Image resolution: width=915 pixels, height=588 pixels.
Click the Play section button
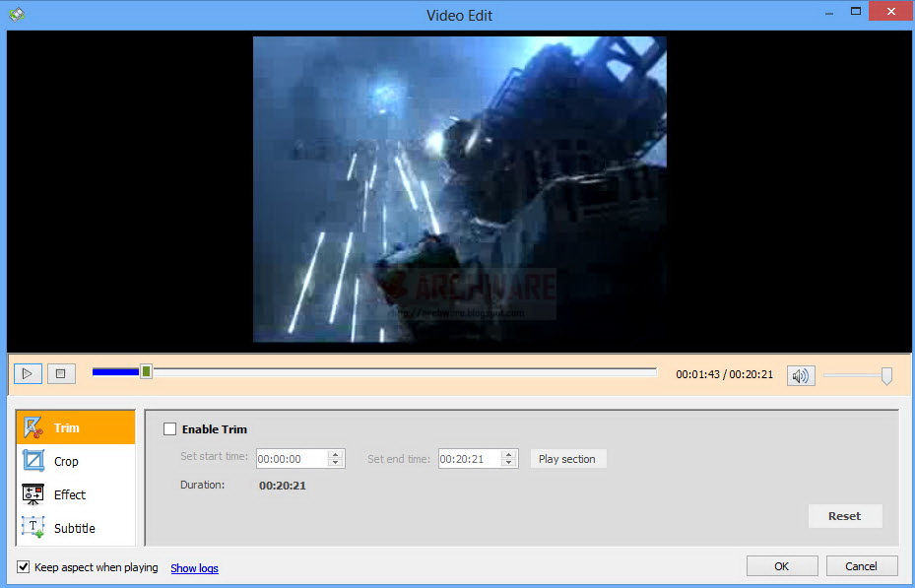(x=567, y=459)
